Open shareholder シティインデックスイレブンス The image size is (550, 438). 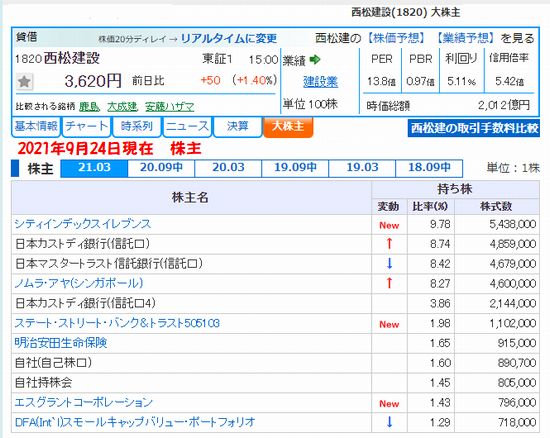coord(83,224)
